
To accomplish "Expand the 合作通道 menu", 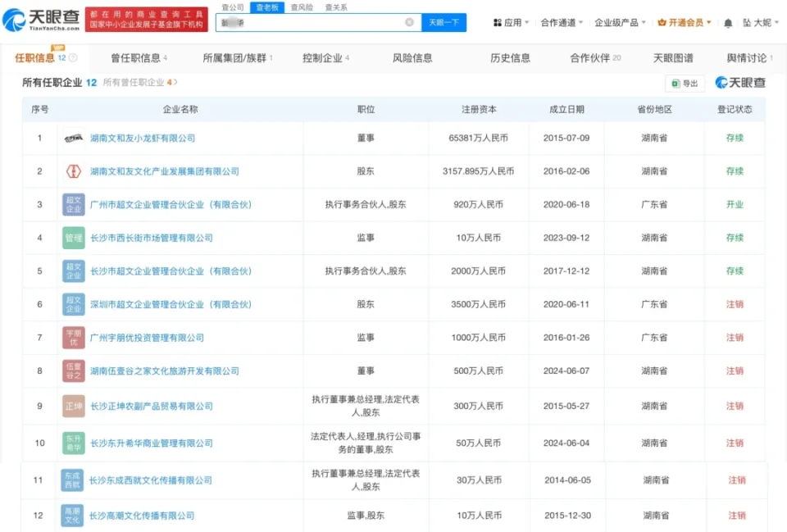I will [x=562, y=23].
